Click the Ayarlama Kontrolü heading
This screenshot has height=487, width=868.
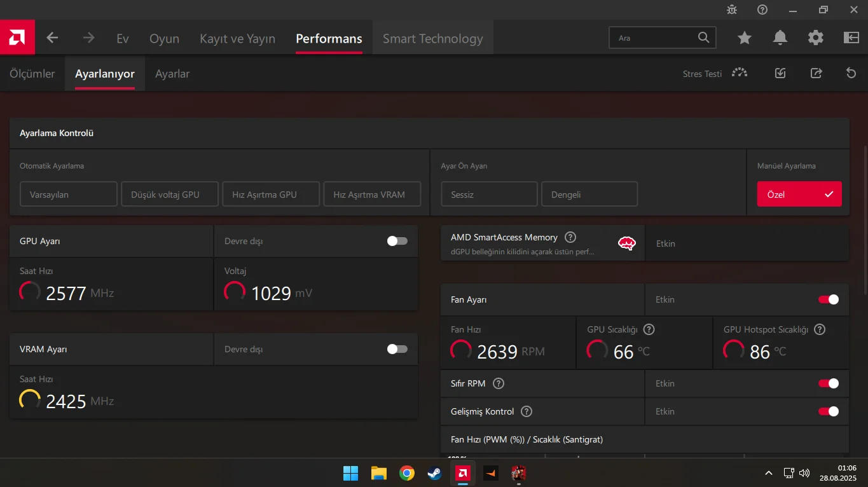click(x=57, y=134)
